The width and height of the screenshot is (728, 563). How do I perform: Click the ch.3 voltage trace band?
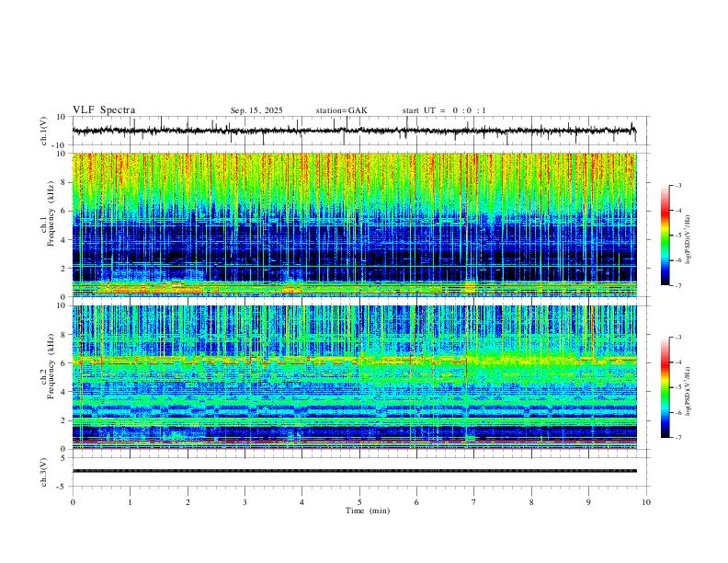click(355, 471)
